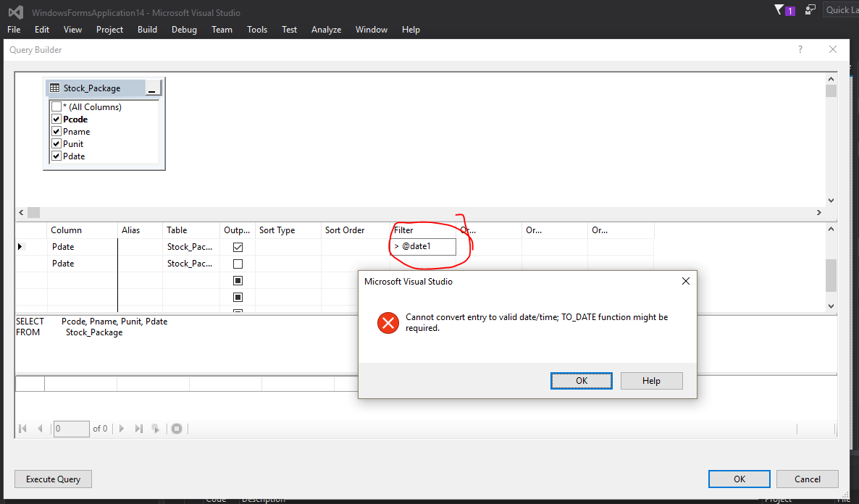Open the Team menu

point(222,30)
